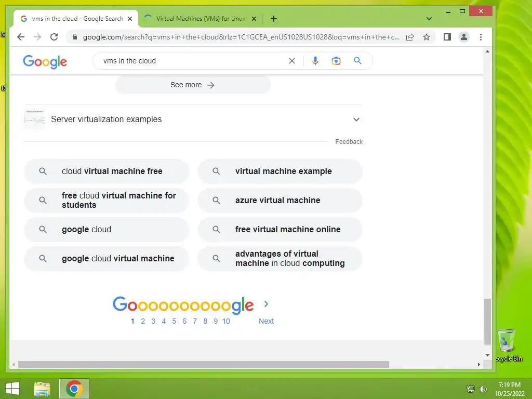Viewport: 532px width, 399px height.
Task: Submit search with the magnifier icon
Action: tap(357, 61)
